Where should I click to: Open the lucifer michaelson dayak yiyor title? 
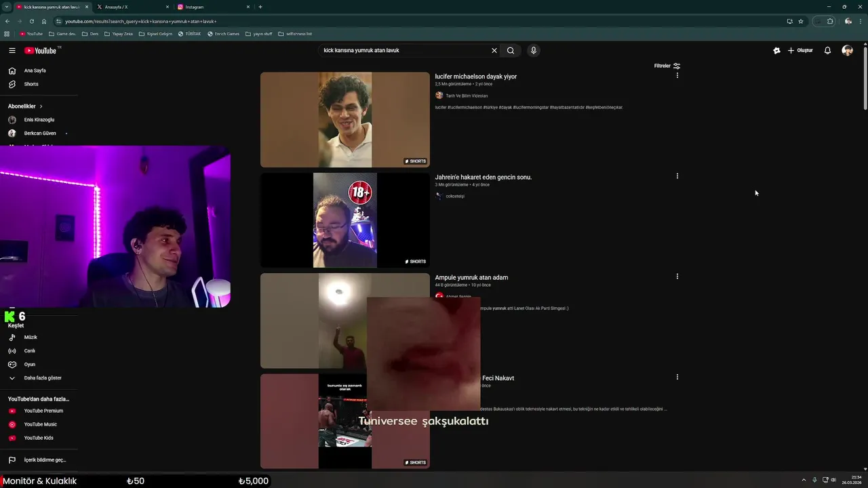point(475,77)
